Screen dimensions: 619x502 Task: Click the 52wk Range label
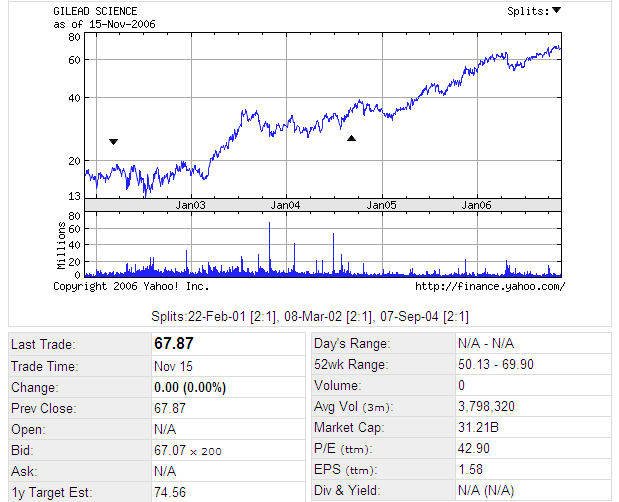[351, 364]
